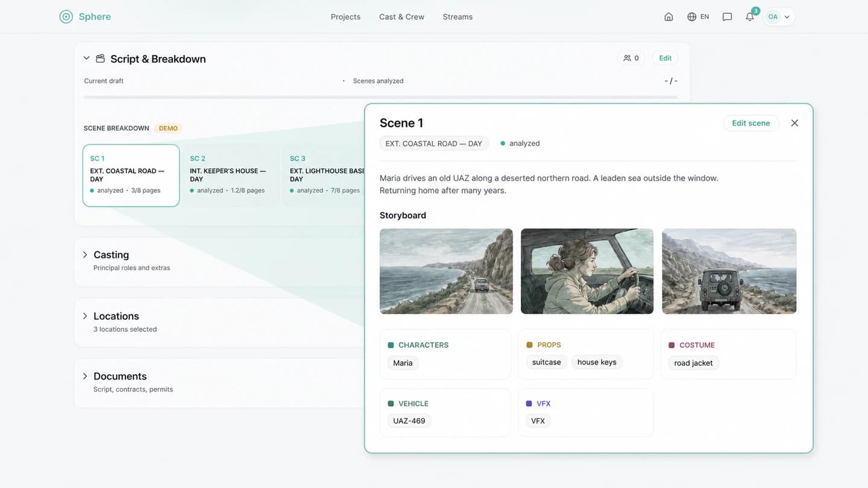Go to Projects in top navigation
This screenshot has width=868, height=488.
[345, 17]
